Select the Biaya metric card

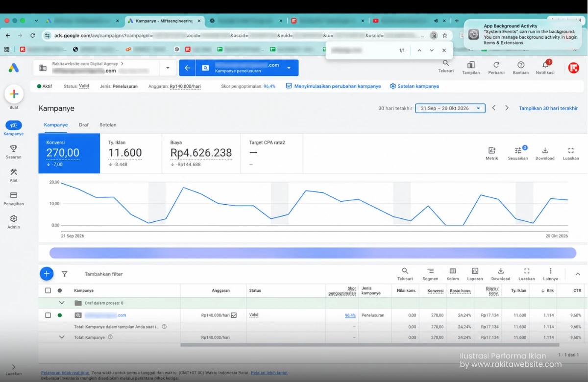tap(201, 153)
